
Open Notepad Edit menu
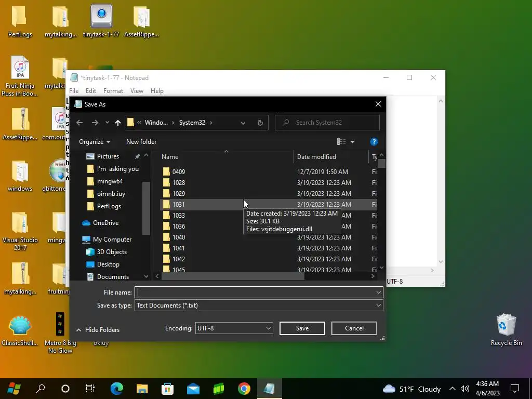[90, 91]
